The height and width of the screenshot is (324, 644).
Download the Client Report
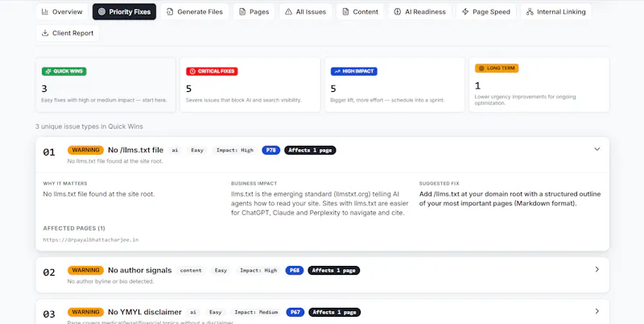click(x=68, y=33)
